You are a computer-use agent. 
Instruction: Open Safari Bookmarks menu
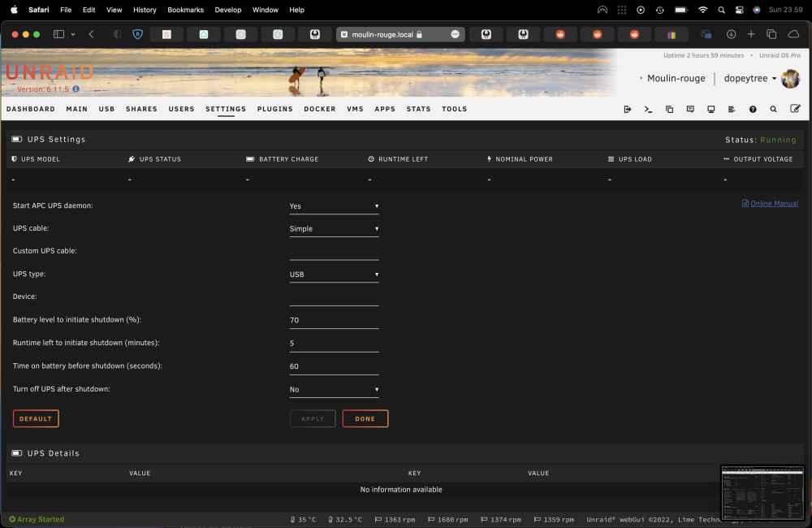click(185, 10)
